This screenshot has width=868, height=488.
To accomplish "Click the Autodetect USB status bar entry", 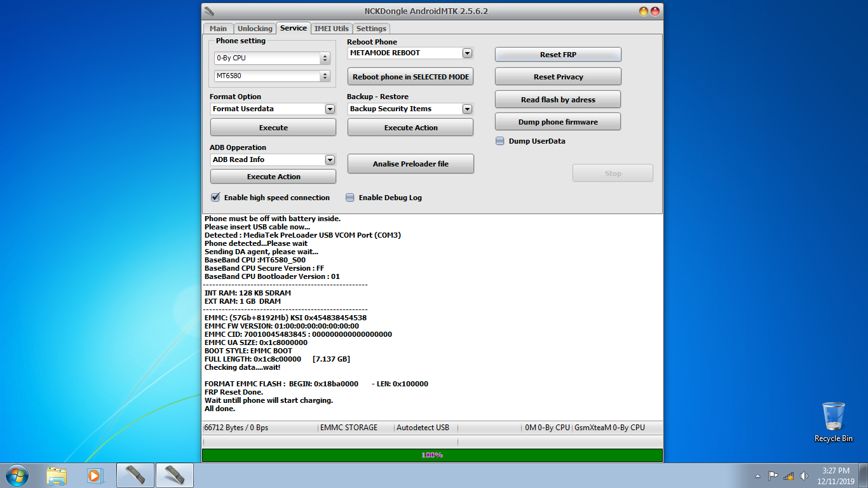I will tap(423, 428).
